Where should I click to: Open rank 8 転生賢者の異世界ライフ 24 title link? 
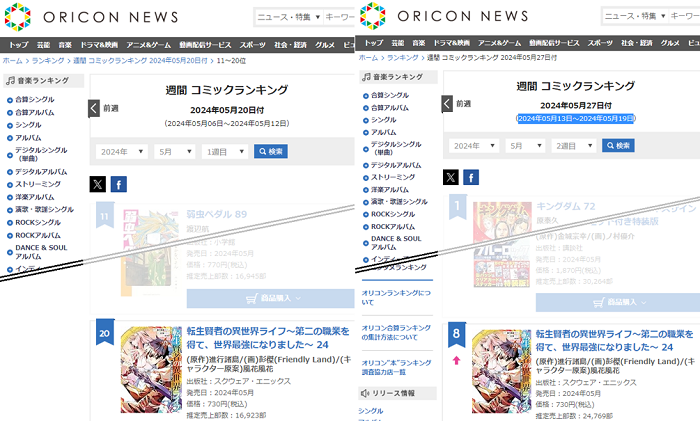tap(615, 341)
